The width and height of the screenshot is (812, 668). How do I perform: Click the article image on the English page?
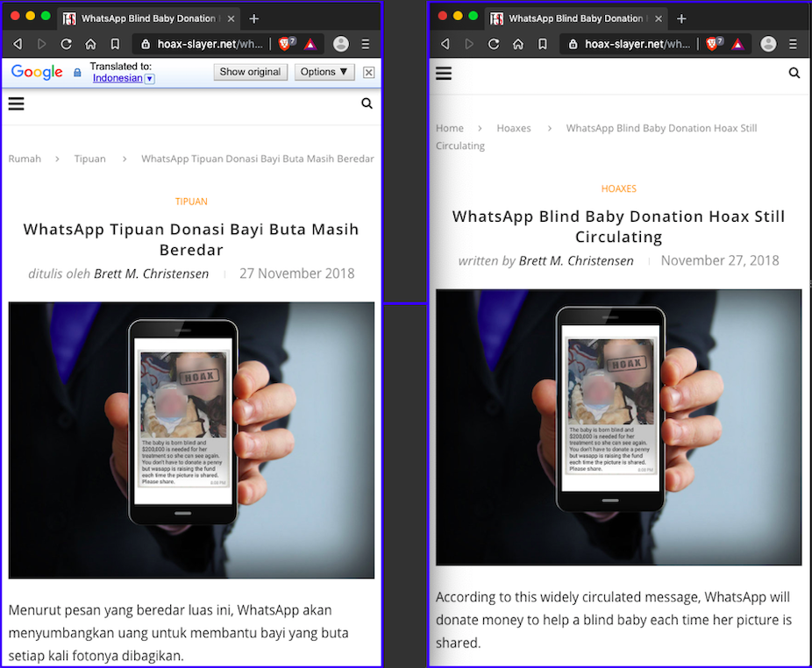618,427
